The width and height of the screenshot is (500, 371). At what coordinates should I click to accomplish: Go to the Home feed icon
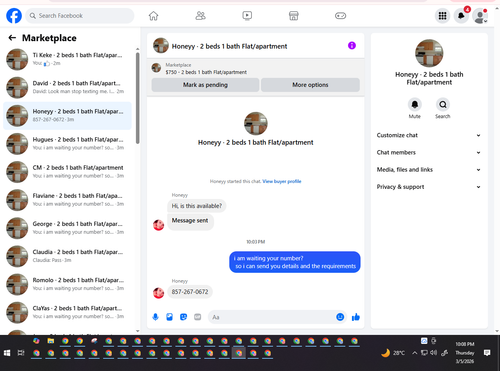(153, 16)
